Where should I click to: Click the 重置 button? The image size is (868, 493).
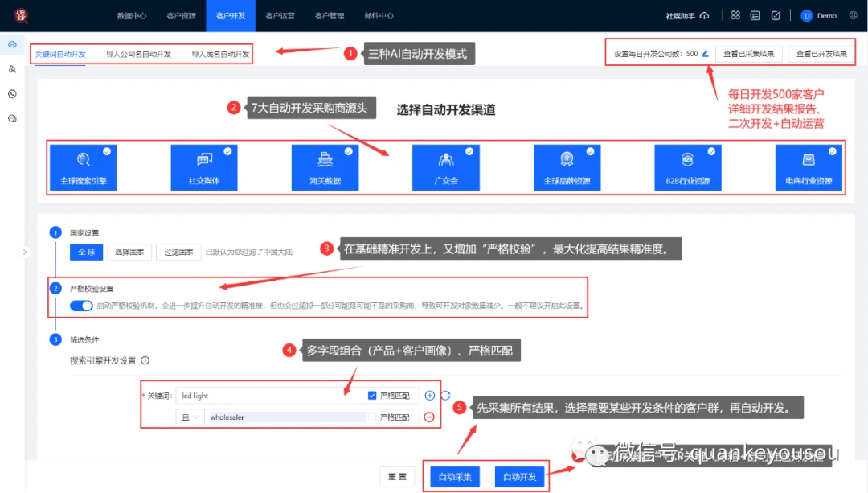[x=397, y=476]
